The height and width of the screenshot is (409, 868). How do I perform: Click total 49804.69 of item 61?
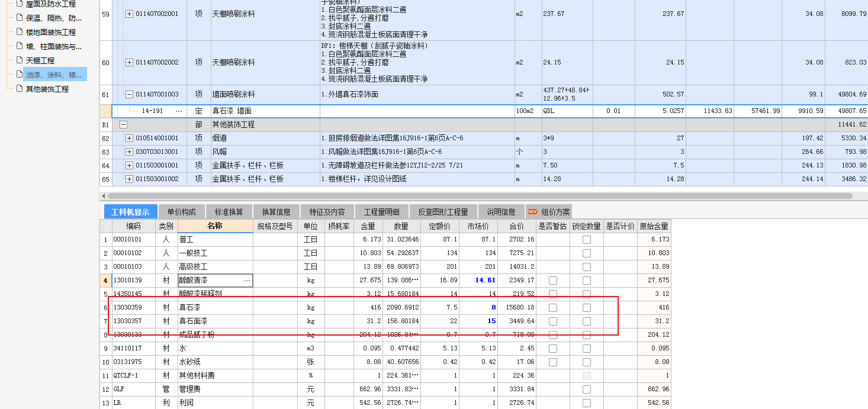point(847,94)
